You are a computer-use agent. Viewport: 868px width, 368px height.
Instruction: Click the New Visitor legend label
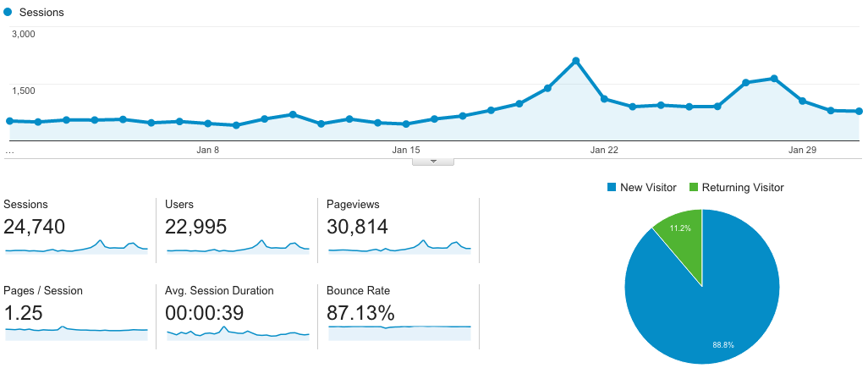(648, 188)
